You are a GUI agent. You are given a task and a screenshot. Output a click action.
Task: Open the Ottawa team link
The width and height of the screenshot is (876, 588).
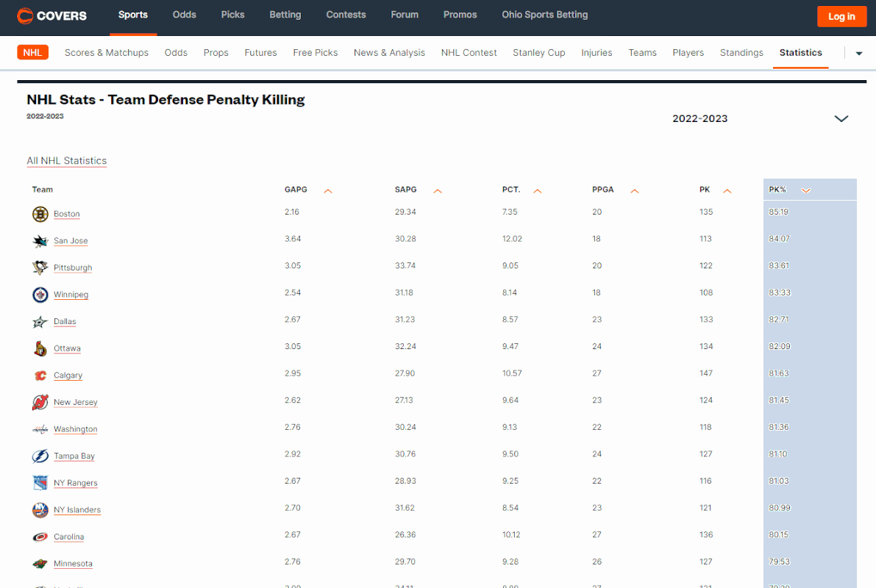point(67,348)
